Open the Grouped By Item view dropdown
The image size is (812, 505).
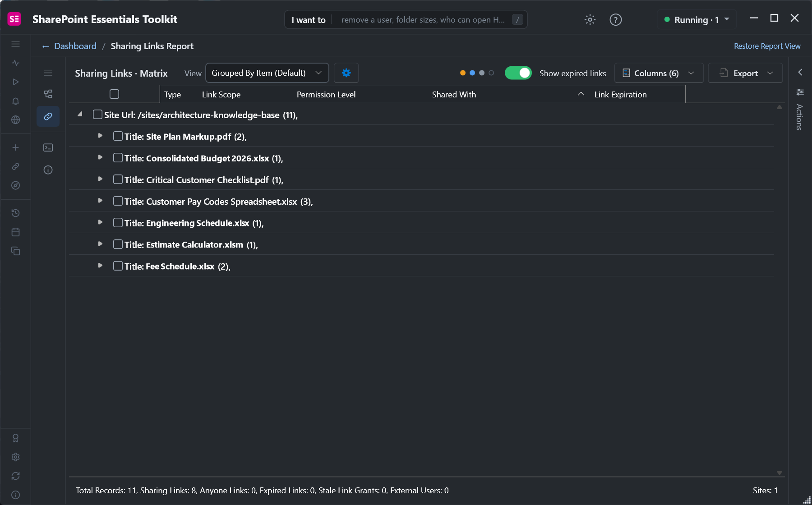point(267,73)
